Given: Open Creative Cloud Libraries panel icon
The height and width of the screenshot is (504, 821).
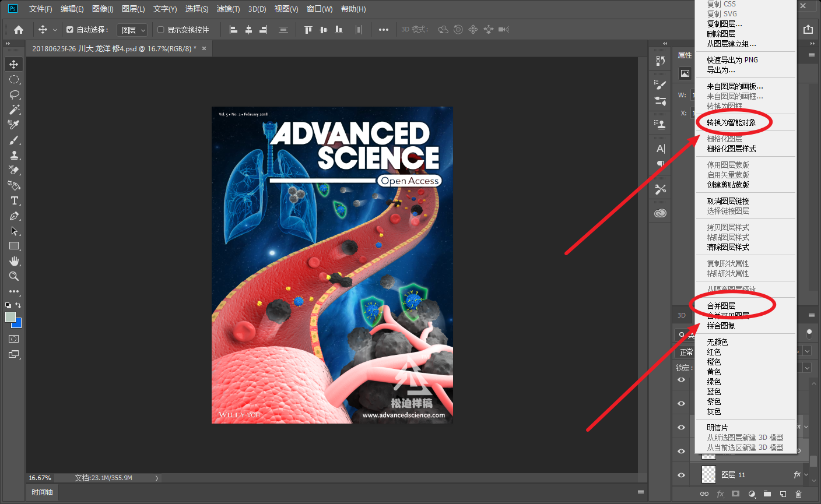Looking at the screenshot, I should pos(660,213).
